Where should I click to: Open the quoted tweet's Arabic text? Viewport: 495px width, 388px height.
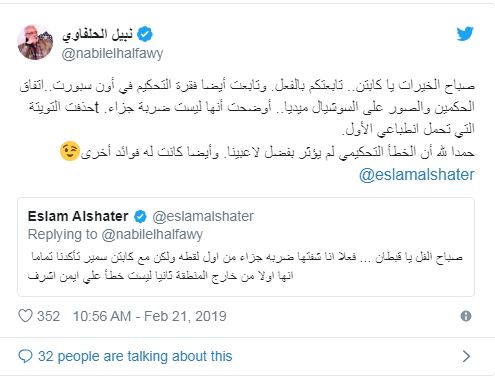coord(246,266)
